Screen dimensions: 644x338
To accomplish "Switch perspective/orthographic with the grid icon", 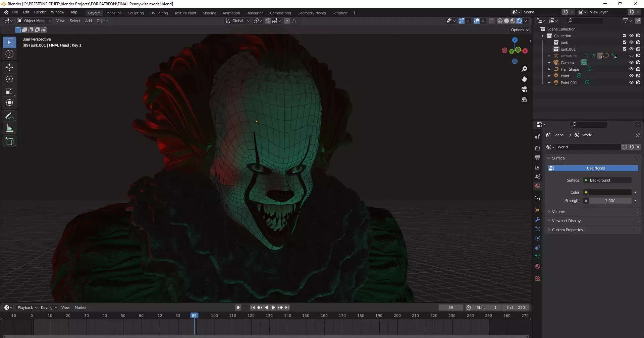I will coord(524,99).
